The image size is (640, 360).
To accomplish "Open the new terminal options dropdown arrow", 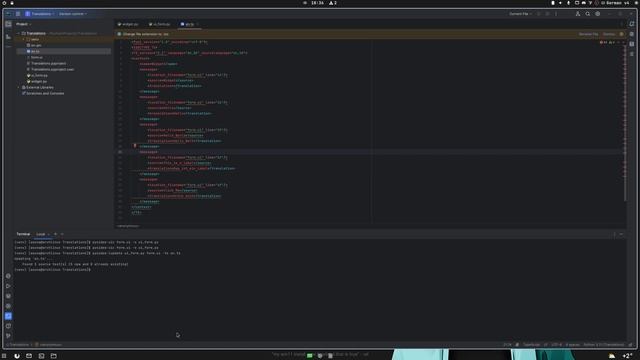I will click(x=62, y=234).
